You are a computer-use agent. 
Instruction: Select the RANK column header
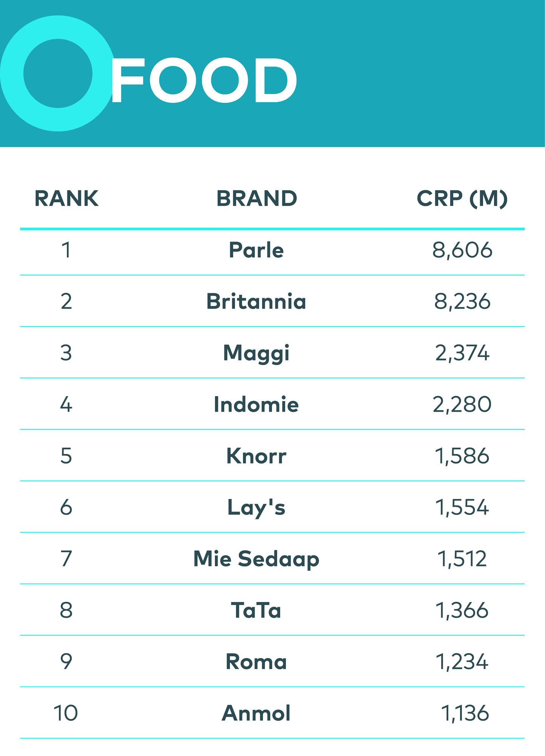click(x=66, y=198)
